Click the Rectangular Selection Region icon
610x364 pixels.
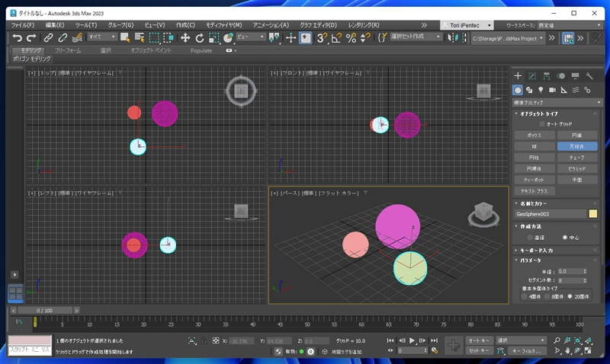(x=154, y=37)
